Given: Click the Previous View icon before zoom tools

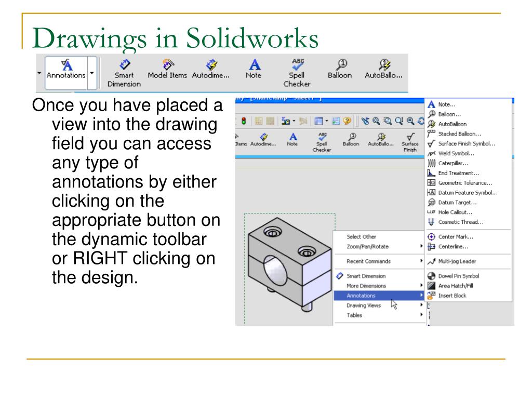Looking at the screenshot, I should point(365,121).
